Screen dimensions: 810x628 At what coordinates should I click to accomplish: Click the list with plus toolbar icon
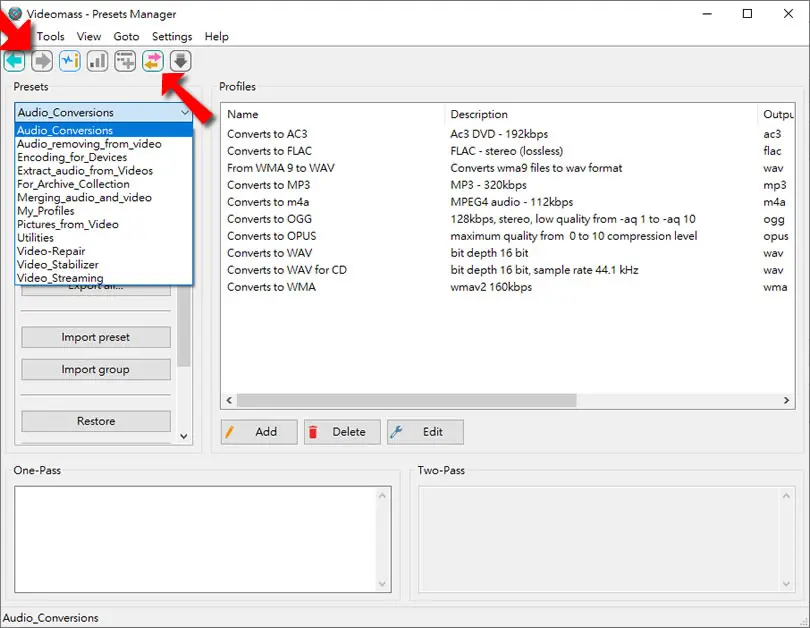click(125, 61)
